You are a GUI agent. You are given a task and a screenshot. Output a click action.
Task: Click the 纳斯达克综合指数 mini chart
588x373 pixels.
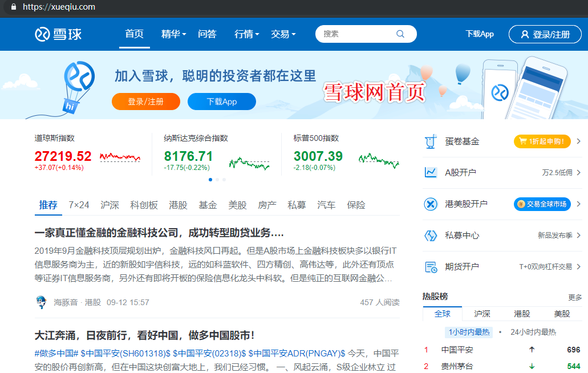tap(249, 164)
